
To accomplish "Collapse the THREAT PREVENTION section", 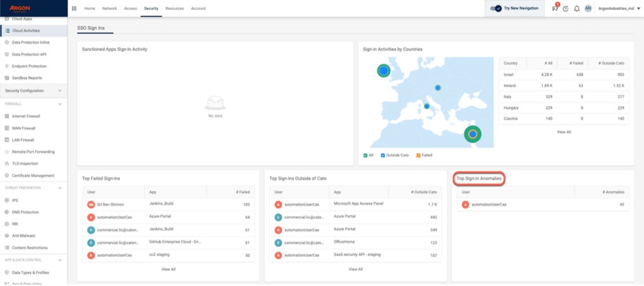I will [60, 188].
